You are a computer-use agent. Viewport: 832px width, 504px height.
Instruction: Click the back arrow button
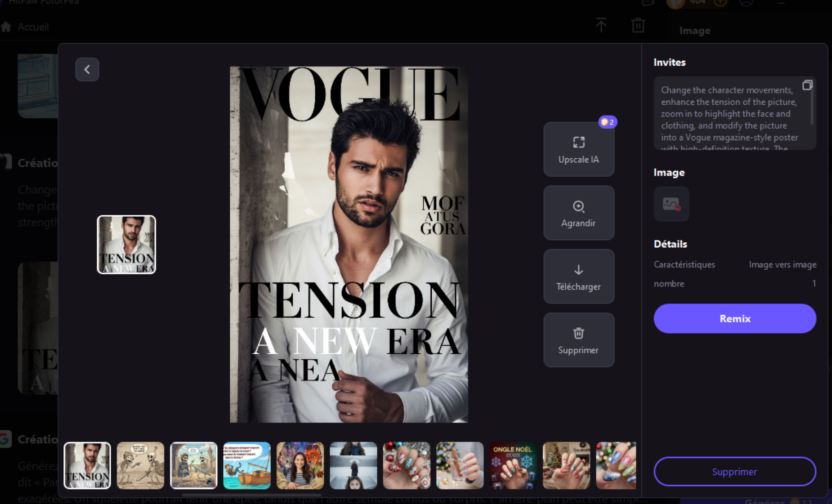point(87,69)
